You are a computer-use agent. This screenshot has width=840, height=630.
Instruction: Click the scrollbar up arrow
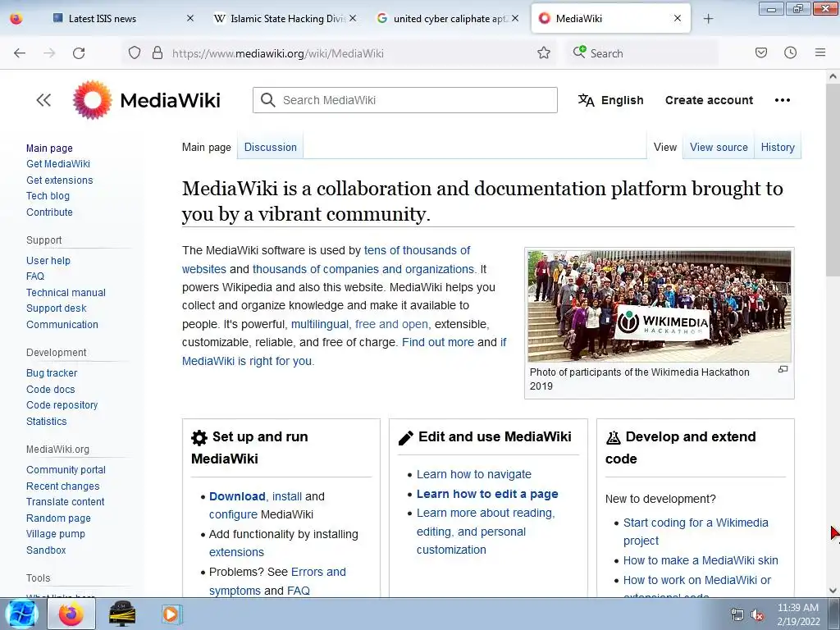coord(833,76)
